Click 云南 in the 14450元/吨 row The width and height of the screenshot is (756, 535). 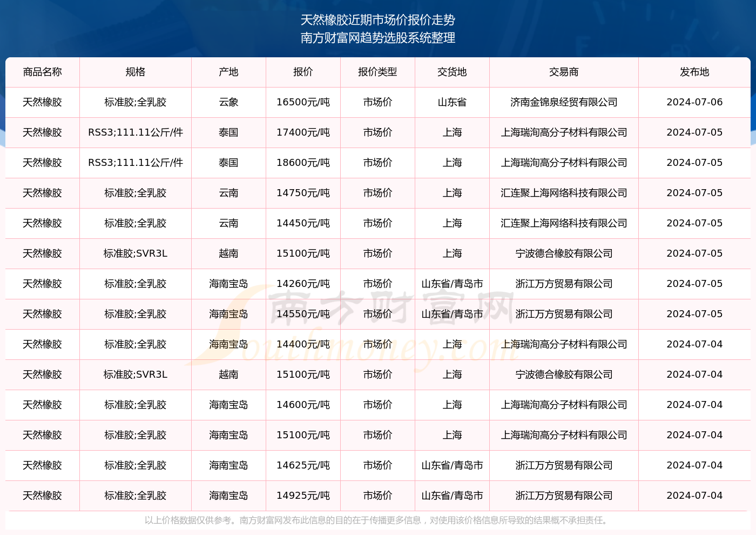(x=229, y=223)
